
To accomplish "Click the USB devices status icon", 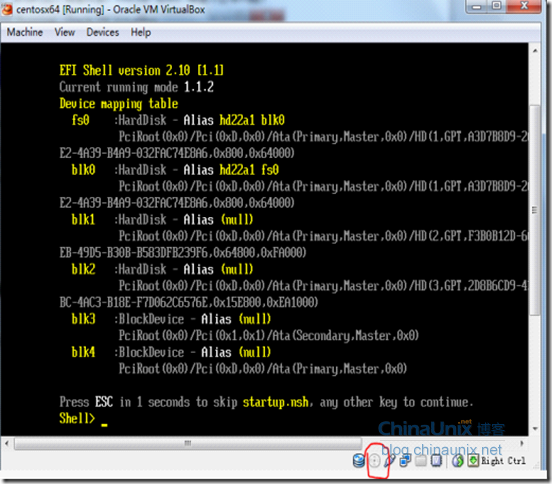I will click(389, 460).
